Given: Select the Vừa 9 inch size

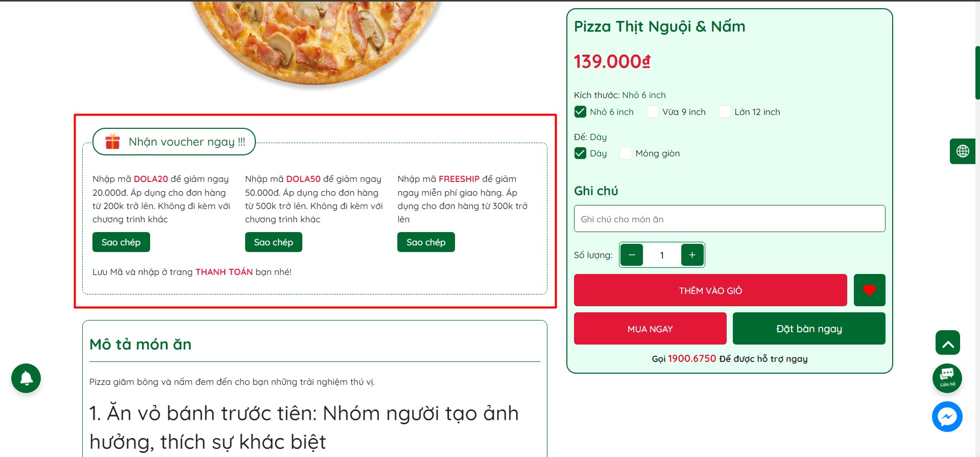Looking at the screenshot, I should pyautogui.click(x=653, y=112).
